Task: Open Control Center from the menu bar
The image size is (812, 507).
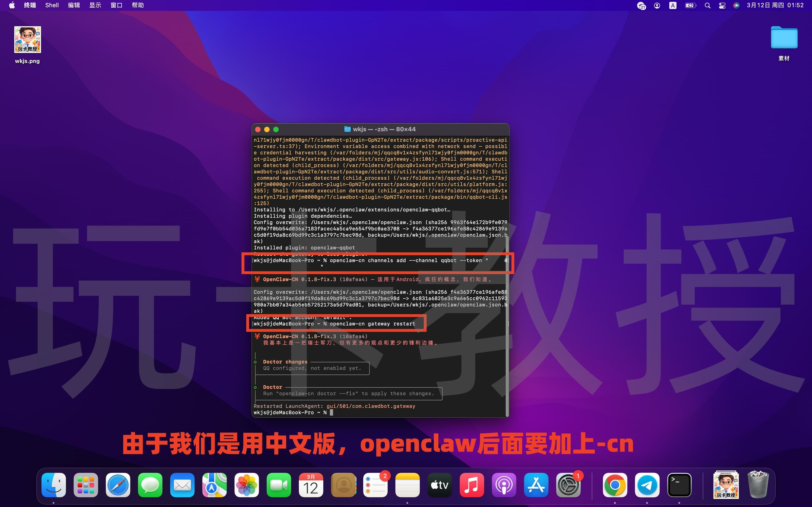Action: (x=722, y=5)
